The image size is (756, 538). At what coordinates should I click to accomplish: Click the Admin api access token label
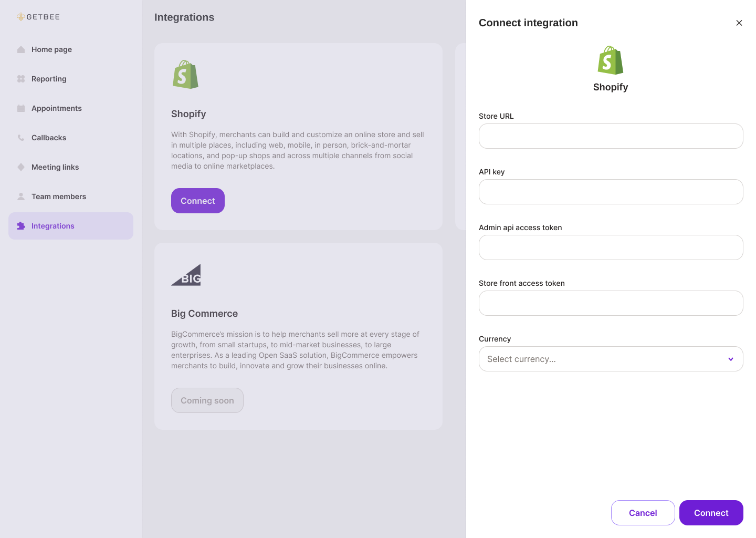coord(520,227)
